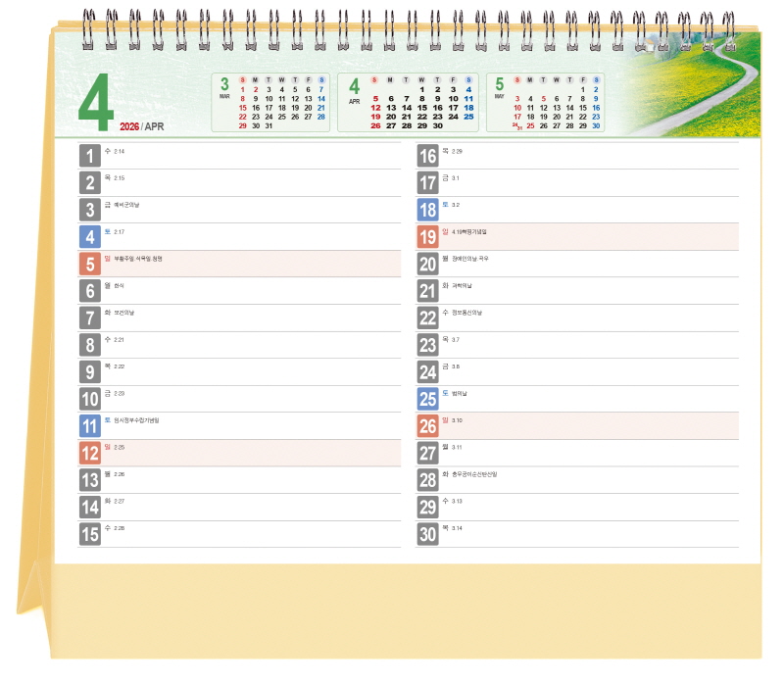This screenshot has width=784, height=683.
Task: Click the gray date box for day 1
Action: [90, 156]
